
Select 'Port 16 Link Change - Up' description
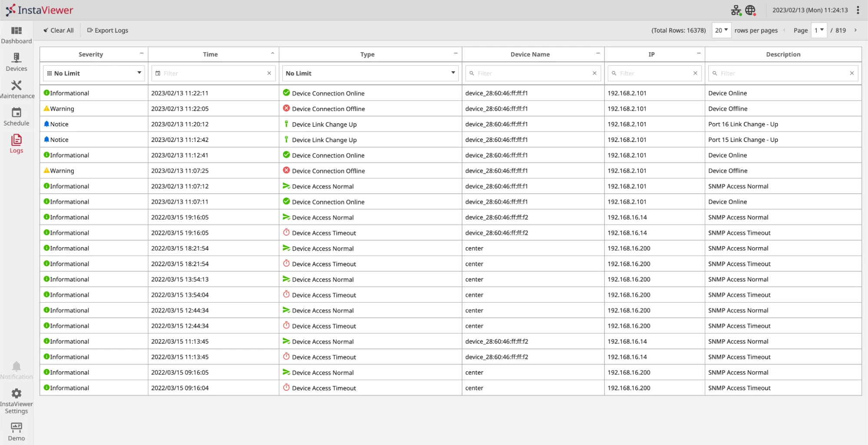[743, 124]
